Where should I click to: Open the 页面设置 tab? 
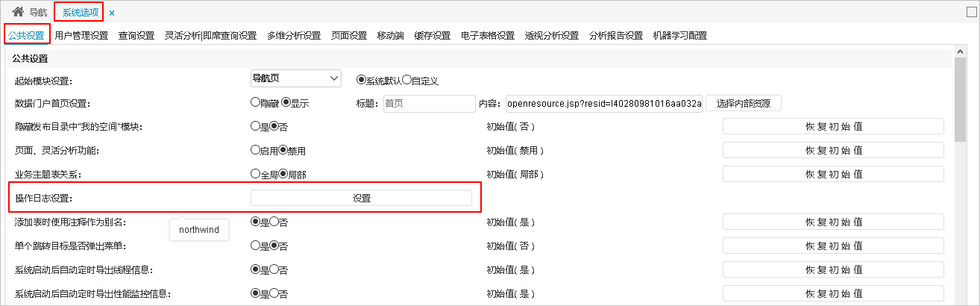(349, 35)
